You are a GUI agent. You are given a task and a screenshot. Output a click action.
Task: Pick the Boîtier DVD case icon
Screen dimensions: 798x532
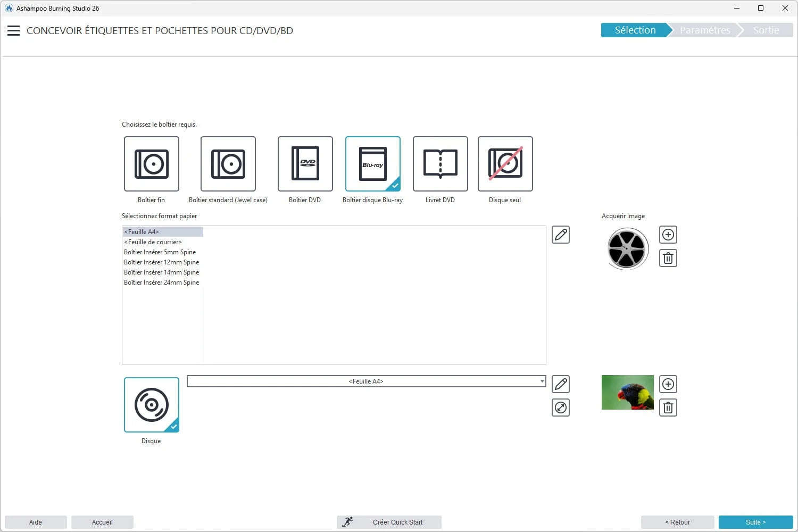tap(305, 164)
